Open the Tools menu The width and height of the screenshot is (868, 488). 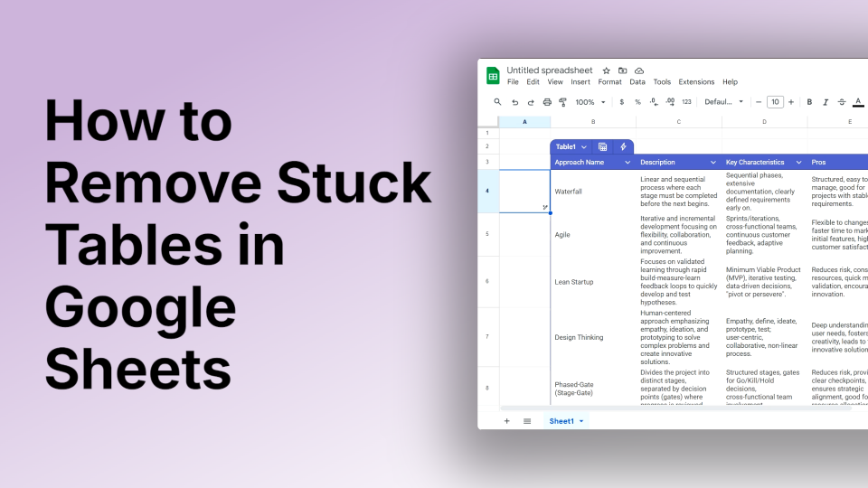coord(662,82)
